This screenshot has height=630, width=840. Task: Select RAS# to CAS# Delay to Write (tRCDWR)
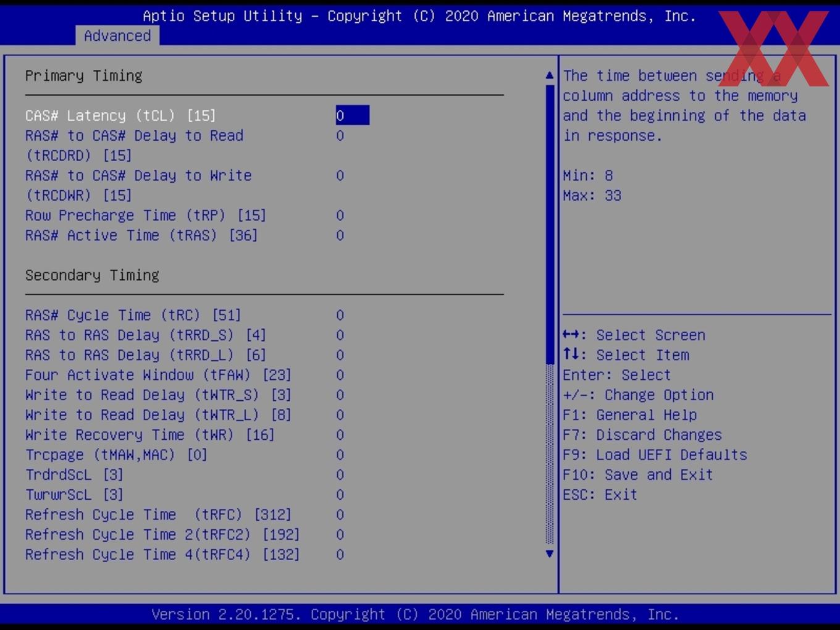click(x=138, y=185)
